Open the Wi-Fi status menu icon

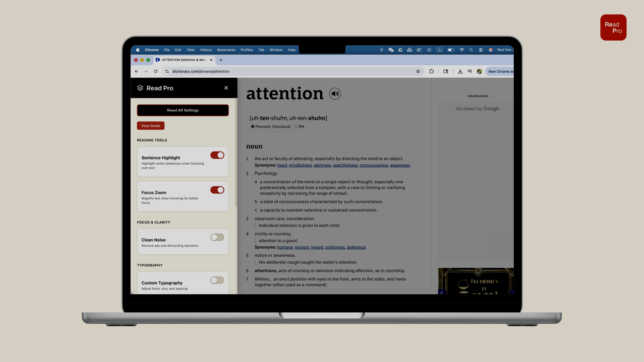tap(462, 50)
